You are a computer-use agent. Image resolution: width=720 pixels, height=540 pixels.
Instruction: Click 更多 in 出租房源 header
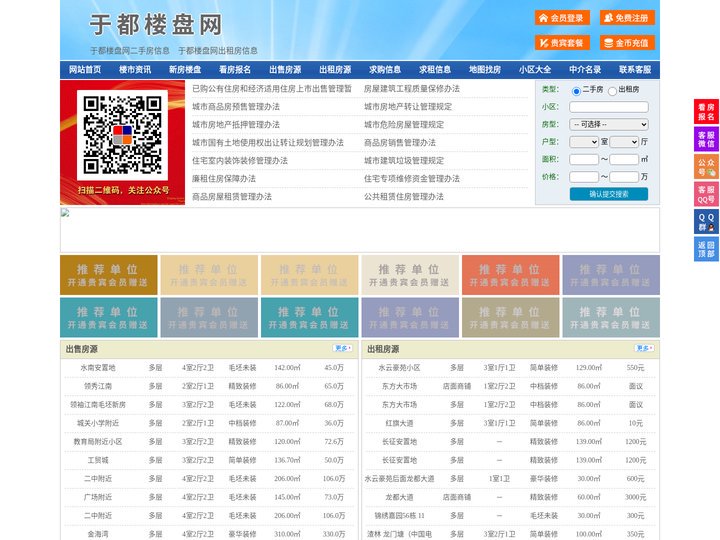coord(644,349)
